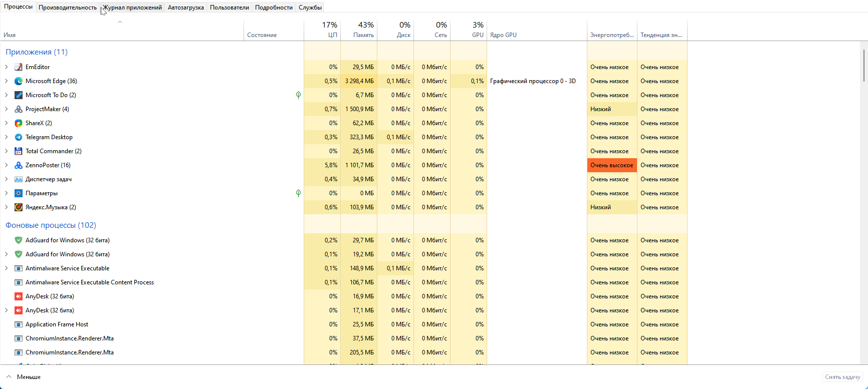This screenshot has width=868, height=389.
Task: Sort by Сеть column header
Action: [432, 30]
